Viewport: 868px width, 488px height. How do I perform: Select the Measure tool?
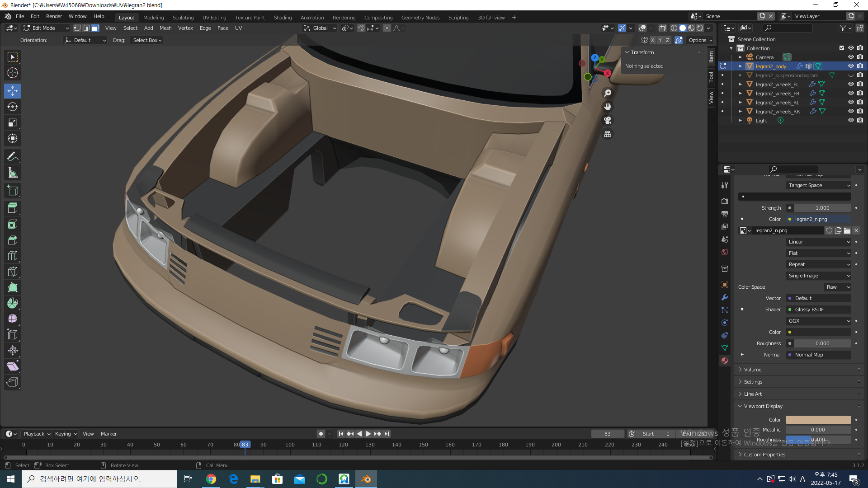coord(13,173)
